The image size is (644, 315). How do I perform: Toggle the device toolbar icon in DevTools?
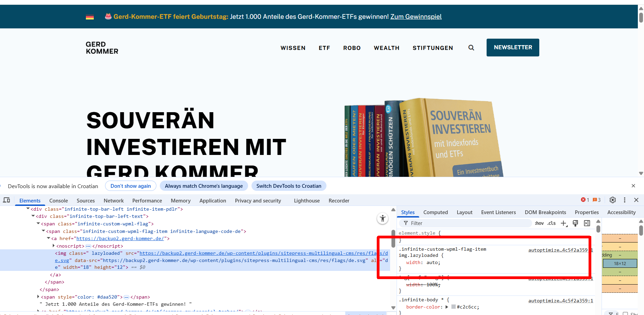(x=7, y=200)
